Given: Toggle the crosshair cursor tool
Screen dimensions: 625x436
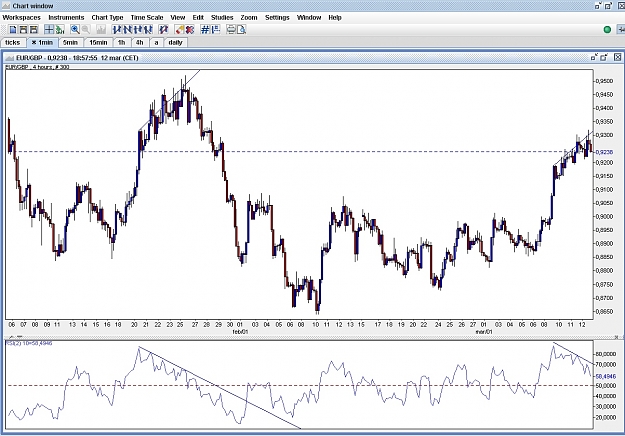Looking at the screenshot, I should (x=49, y=29).
